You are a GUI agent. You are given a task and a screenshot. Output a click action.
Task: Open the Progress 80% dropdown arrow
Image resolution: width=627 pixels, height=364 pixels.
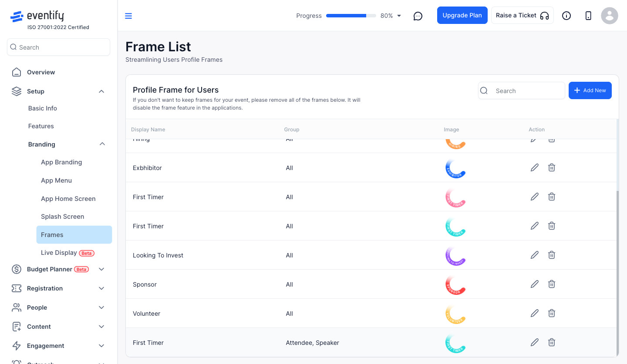point(399,16)
